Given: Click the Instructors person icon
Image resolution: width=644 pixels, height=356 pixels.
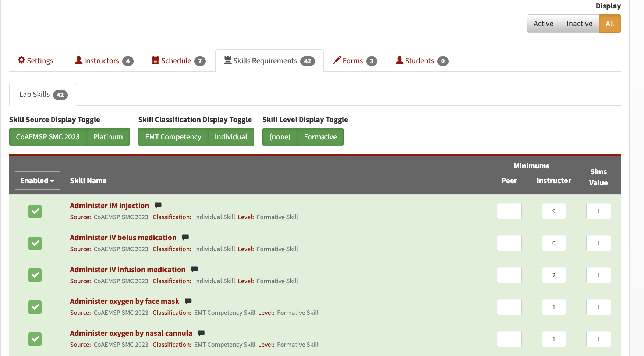Looking at the screenshot, I should (x=78, y=60).
